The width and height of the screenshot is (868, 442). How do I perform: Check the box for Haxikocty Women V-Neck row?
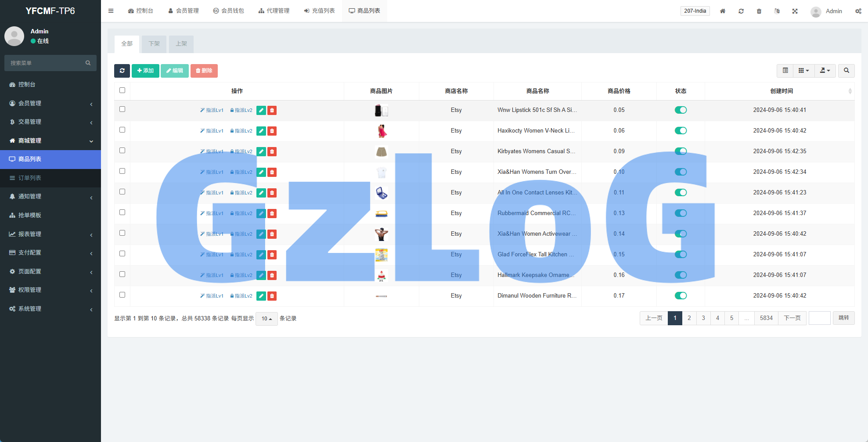pyautogui.click(x=122, y=130)
